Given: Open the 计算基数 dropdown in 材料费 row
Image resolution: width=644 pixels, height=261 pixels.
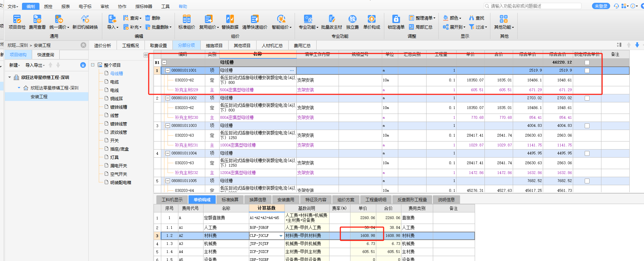Looking at the screenshot, I should click(281, 236).
